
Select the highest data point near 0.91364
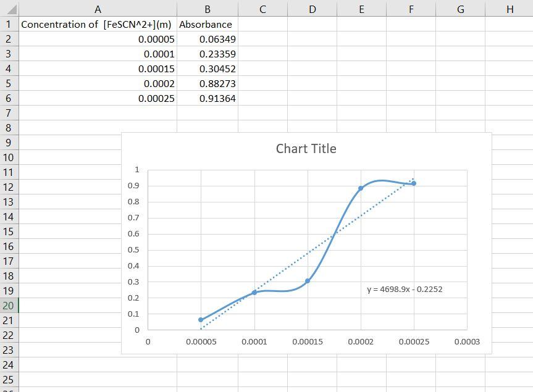(413, 183)
